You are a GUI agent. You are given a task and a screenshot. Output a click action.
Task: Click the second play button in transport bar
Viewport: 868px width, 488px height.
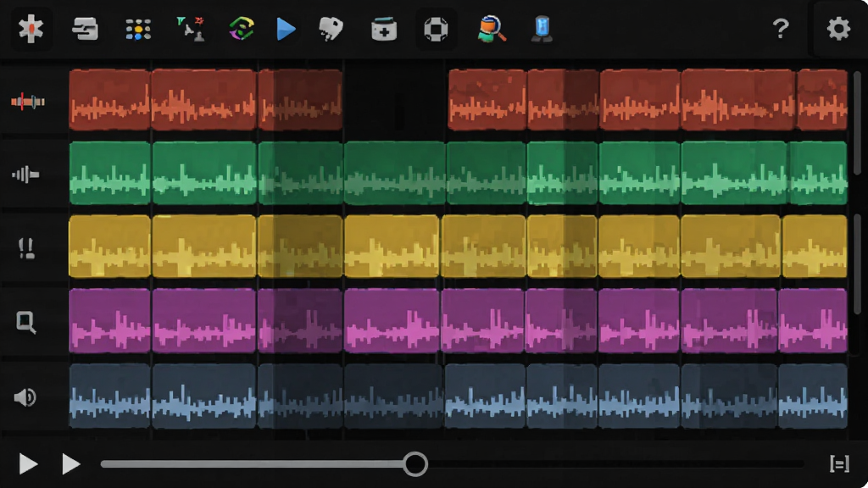[70, 463]
